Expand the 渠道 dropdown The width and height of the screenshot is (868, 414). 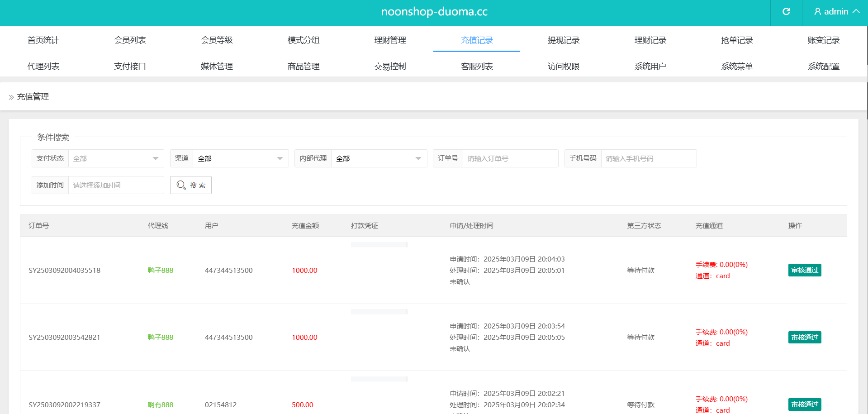[x=241, y=158]
